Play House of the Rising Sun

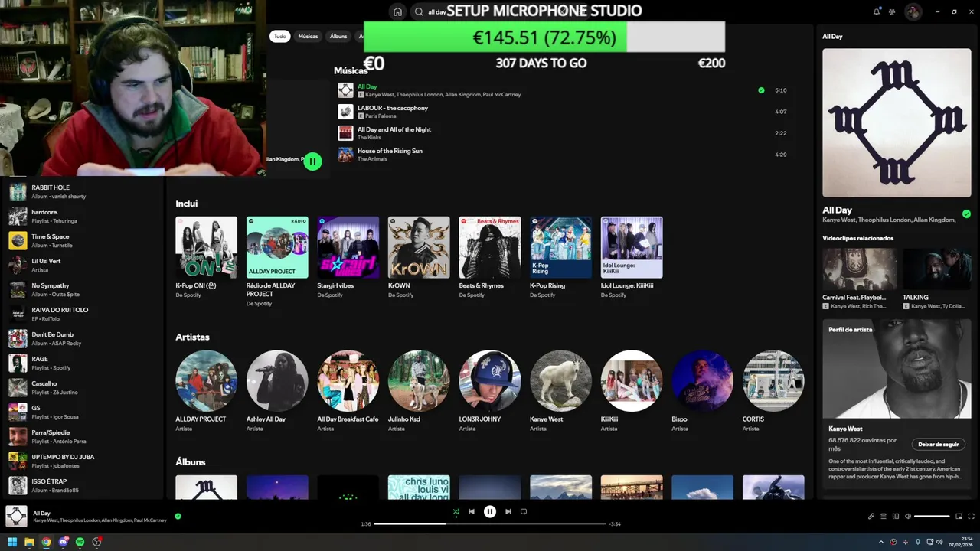coord(345,155)
